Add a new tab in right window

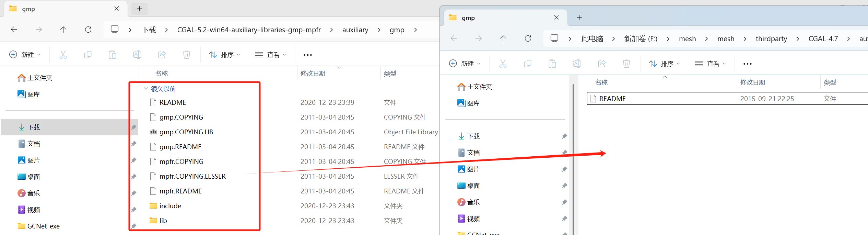click(579, 18)
